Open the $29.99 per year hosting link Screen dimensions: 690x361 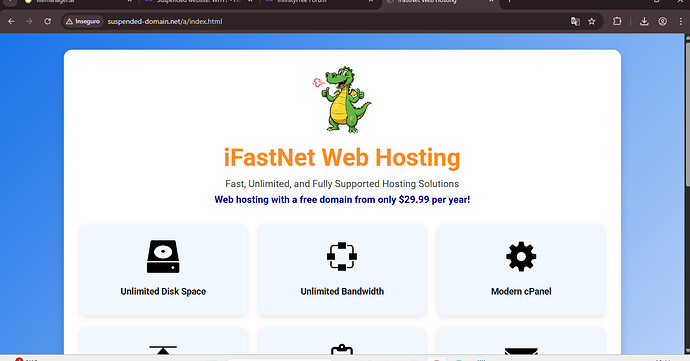[x=342, y=199]
